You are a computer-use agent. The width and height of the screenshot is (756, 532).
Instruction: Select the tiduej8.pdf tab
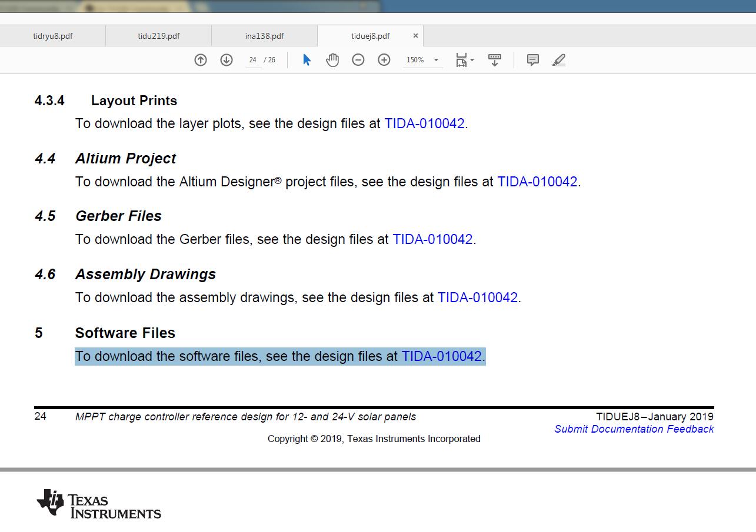[x=371, y=36]
